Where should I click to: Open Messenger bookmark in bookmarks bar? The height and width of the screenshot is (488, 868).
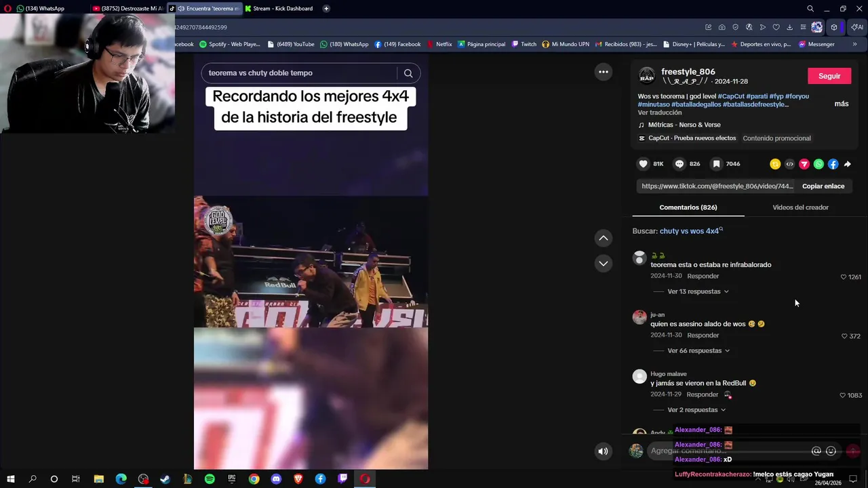pyautogui.click(x=816, y=44)
